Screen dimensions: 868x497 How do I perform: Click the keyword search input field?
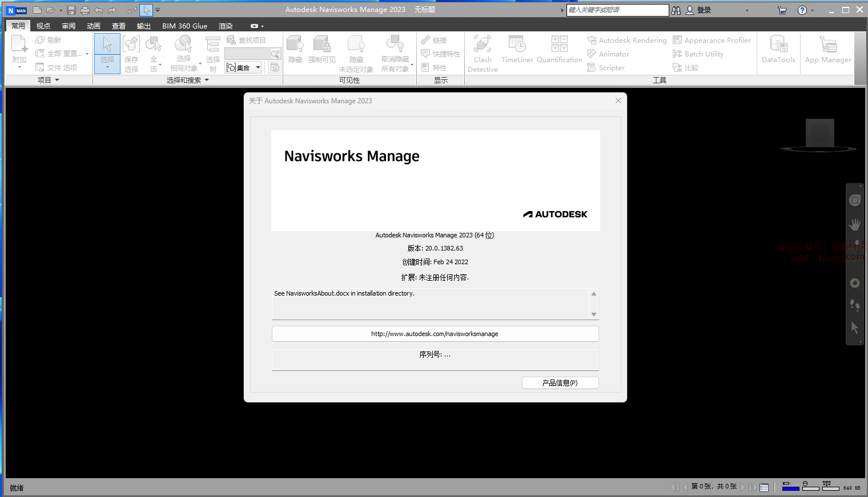(x=617, y=10)
